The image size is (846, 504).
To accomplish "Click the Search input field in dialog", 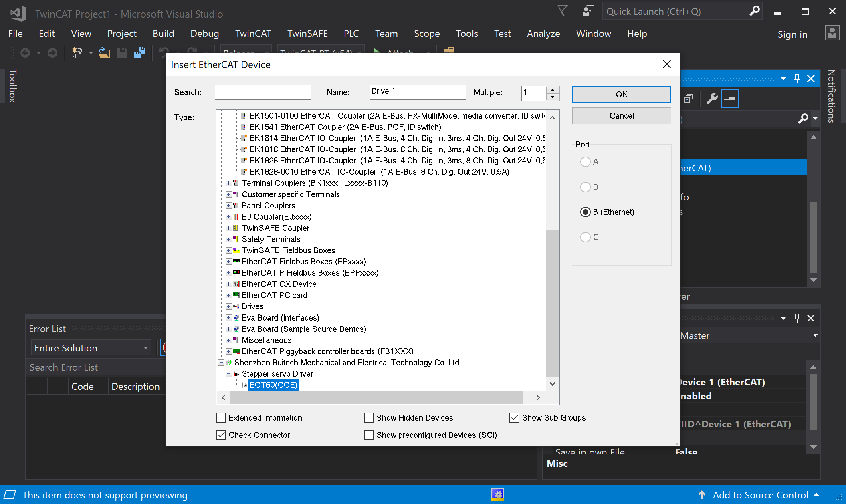I will click(263, 92).
